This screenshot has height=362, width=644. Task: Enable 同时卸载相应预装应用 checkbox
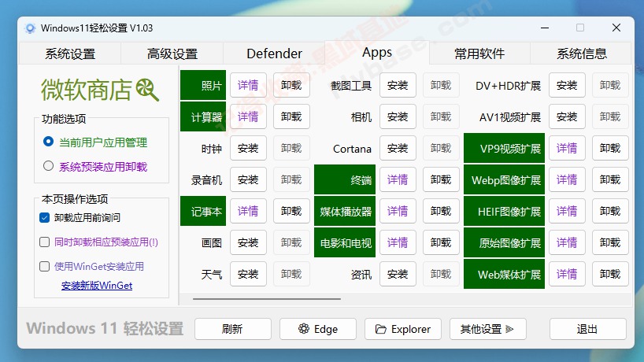pyautogui.click(x=44, y=242)
